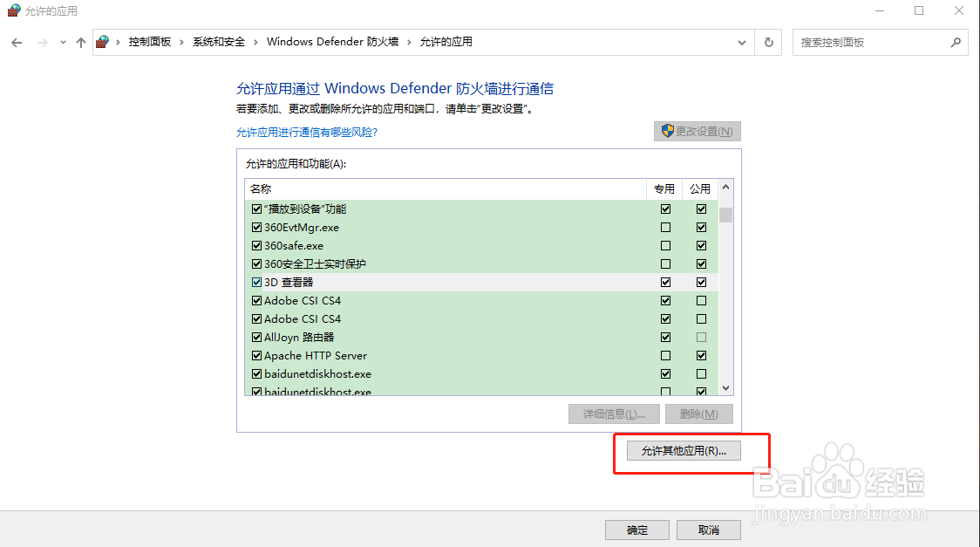Toggle 360EvtMgr.exe name checkbox
The image size is (980, 547).
pyautogui.click(x=257, y=228)
